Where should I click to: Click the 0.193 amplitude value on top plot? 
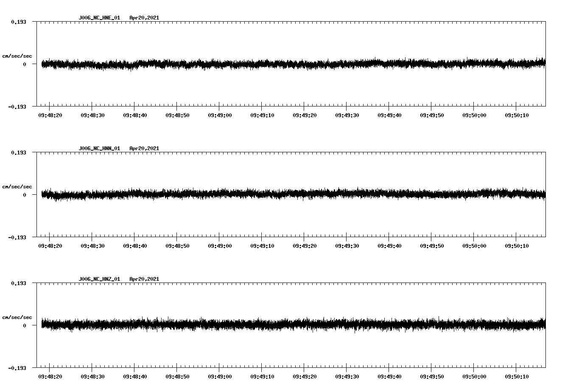pos(19,21)
